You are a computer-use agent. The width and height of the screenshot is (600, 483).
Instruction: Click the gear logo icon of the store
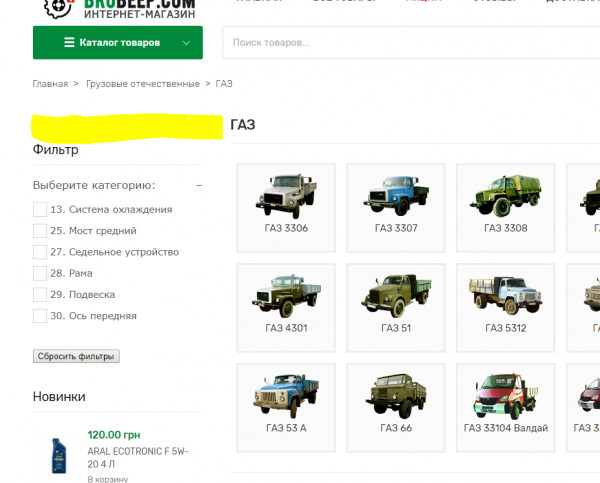point(59,8)
